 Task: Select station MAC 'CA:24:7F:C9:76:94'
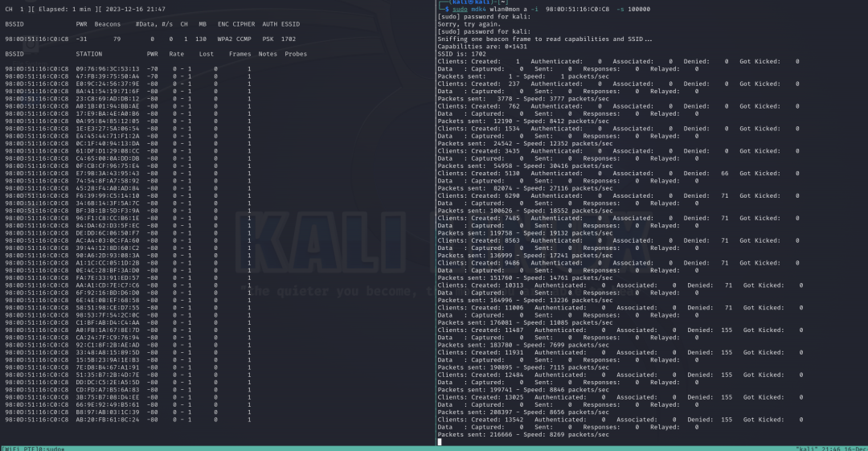[108, 338]
